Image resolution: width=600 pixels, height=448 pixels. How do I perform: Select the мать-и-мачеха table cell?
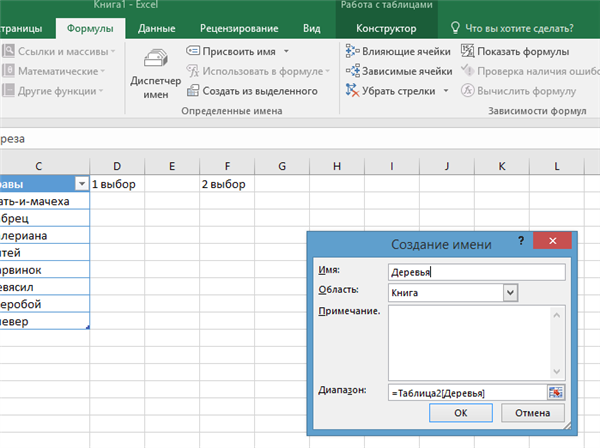pyautogui.click(x=44, y=201)
